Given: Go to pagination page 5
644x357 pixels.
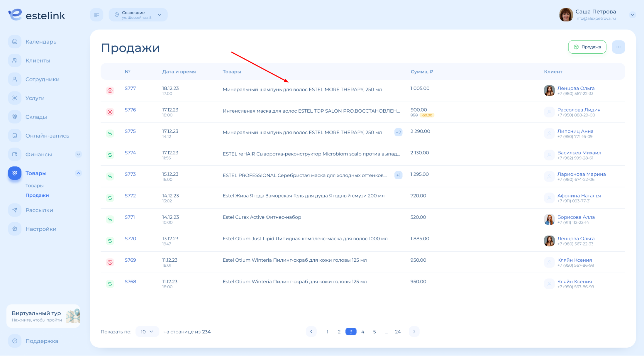Looking at the screenshot, I should pos(374,331).
